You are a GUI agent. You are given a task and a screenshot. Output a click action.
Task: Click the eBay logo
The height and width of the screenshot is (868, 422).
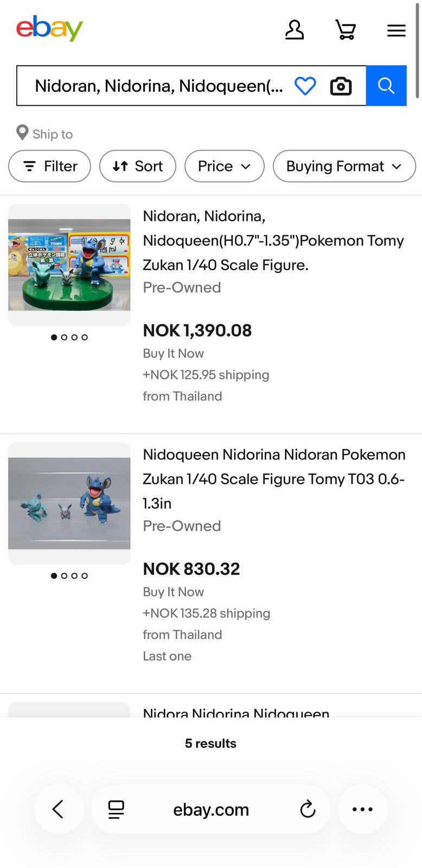[x=49, y=28]
